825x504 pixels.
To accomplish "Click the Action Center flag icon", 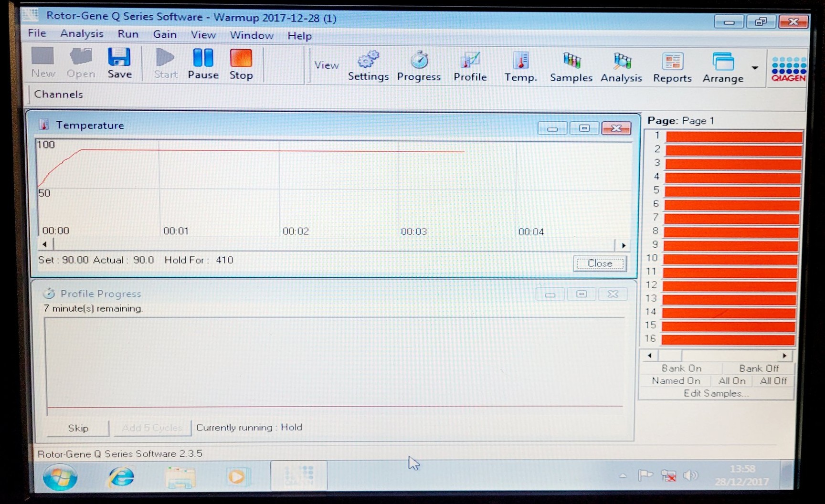I will coord(645,475).
